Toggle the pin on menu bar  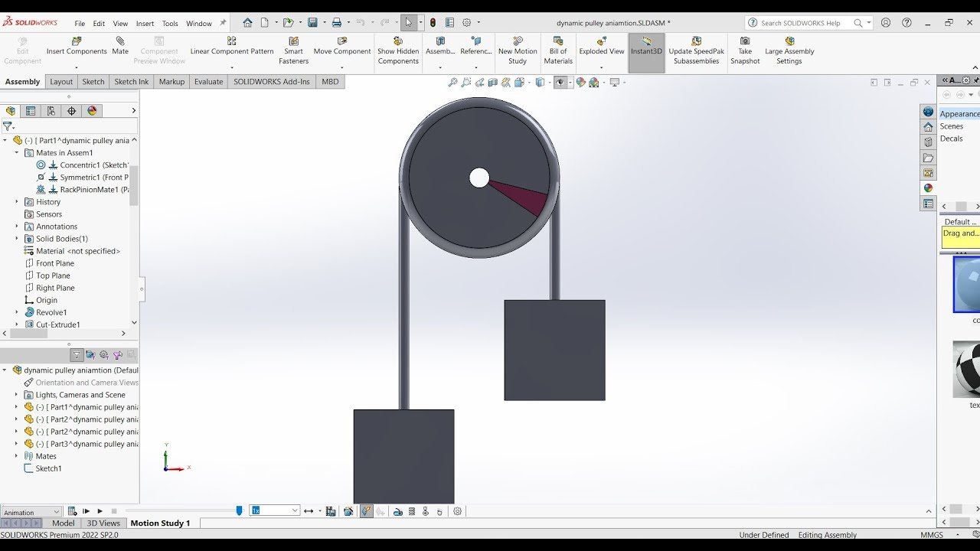coord(223,23)
